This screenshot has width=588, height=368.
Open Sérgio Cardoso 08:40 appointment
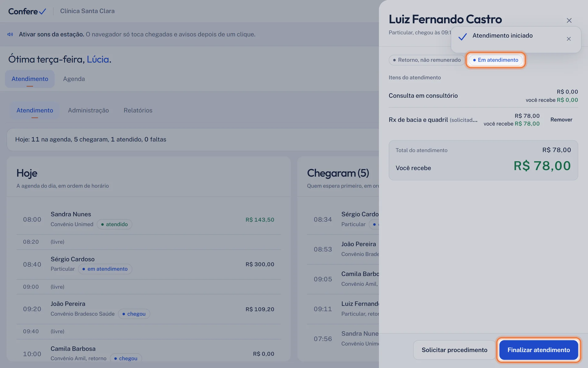point(149,264)
